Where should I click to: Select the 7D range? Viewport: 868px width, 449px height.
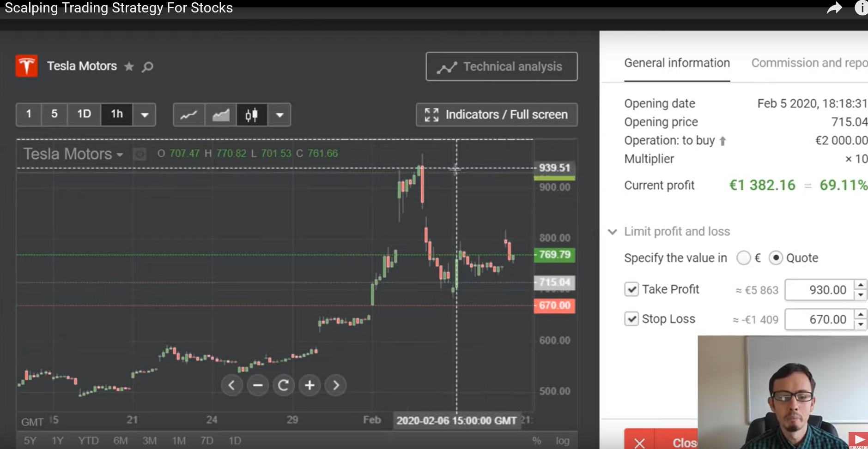206,441
